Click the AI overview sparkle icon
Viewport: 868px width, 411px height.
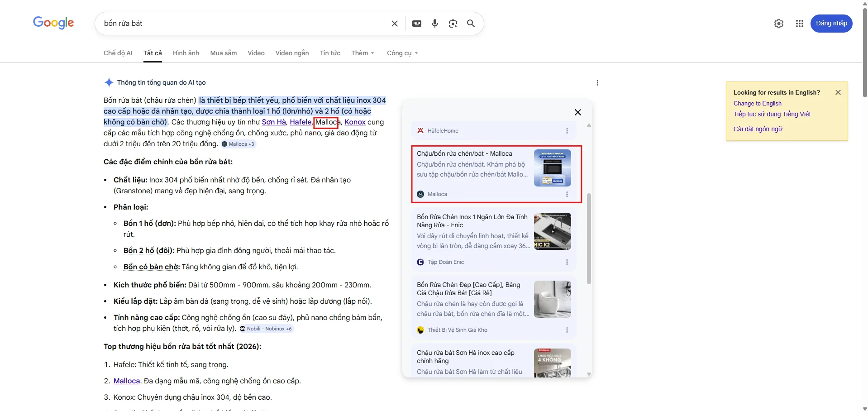tap(109, 82)
